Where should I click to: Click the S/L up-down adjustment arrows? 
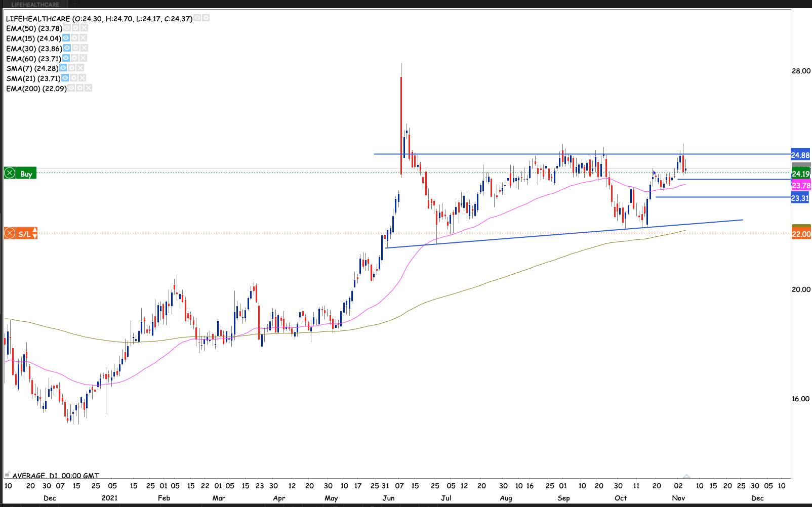[35, 233]
